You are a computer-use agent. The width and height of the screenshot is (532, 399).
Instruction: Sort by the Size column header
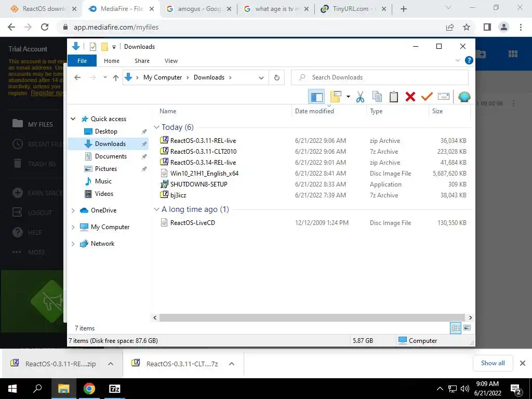[437, 111]
